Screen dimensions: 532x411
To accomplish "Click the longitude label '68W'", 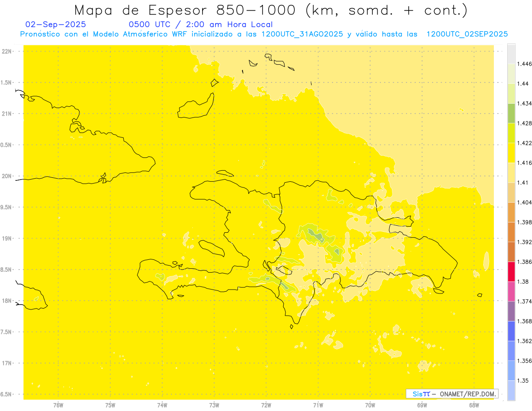I will pyautogui.click(x=474, y=405).
